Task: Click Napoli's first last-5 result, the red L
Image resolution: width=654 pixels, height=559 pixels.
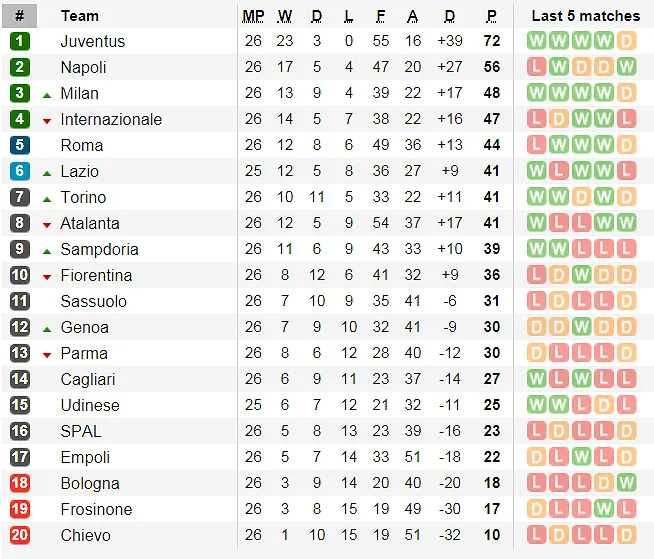Action: pos(536,67)
